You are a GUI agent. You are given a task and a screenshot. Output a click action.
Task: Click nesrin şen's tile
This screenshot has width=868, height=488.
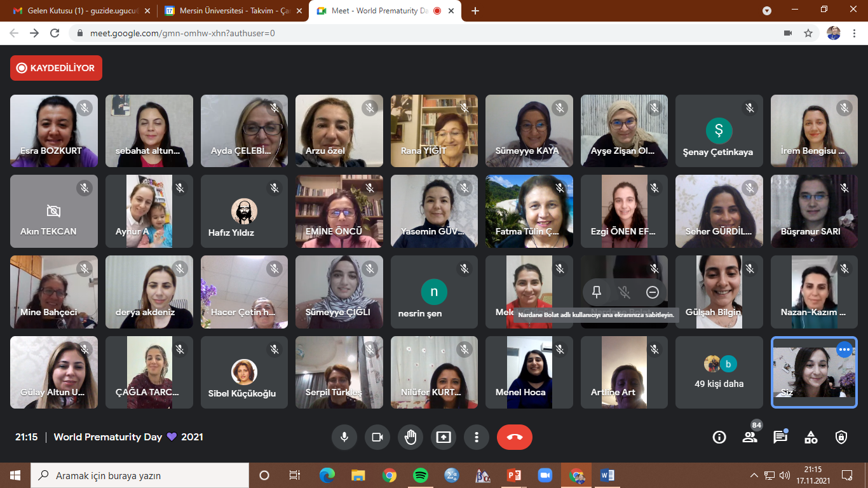(434, 292)
